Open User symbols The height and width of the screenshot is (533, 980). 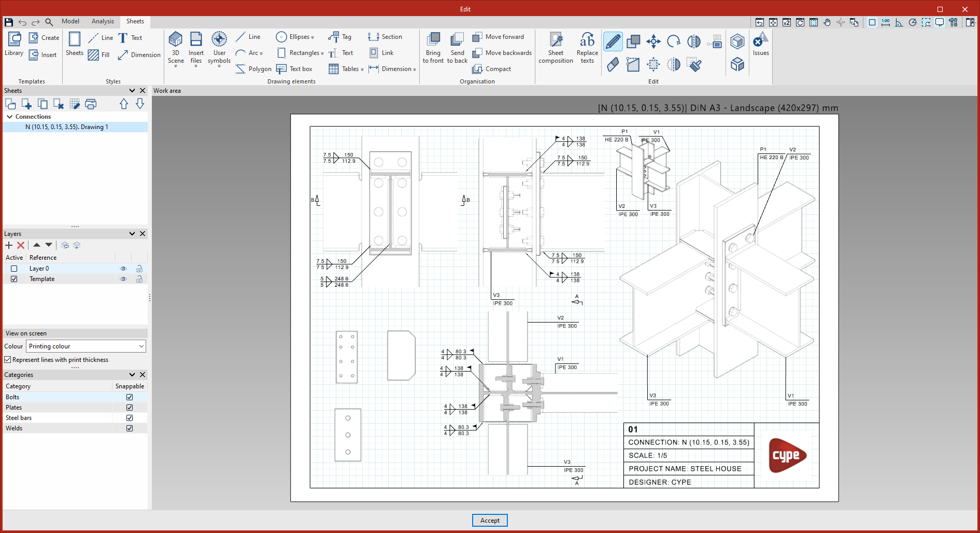coord(219,48)
